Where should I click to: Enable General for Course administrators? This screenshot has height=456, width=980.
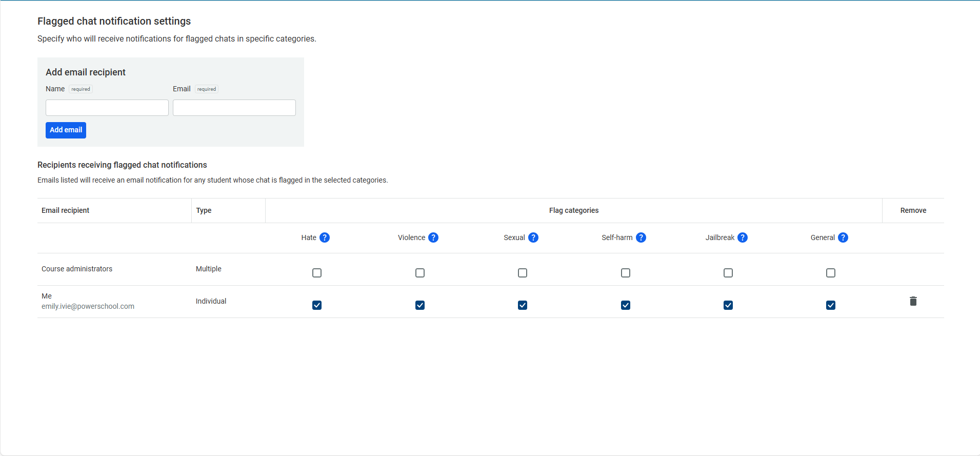tap(831, 273)
